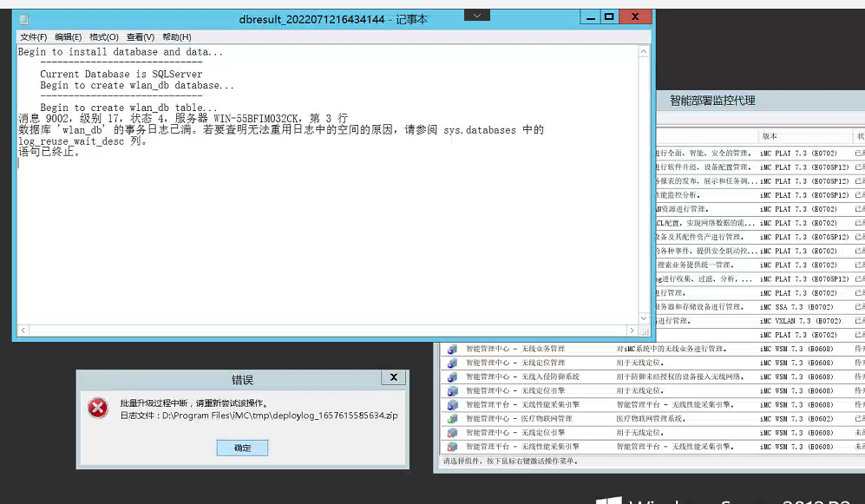
Task: Click the line 语句已终止。 in Notepad
Action: [x=49, y=152]
